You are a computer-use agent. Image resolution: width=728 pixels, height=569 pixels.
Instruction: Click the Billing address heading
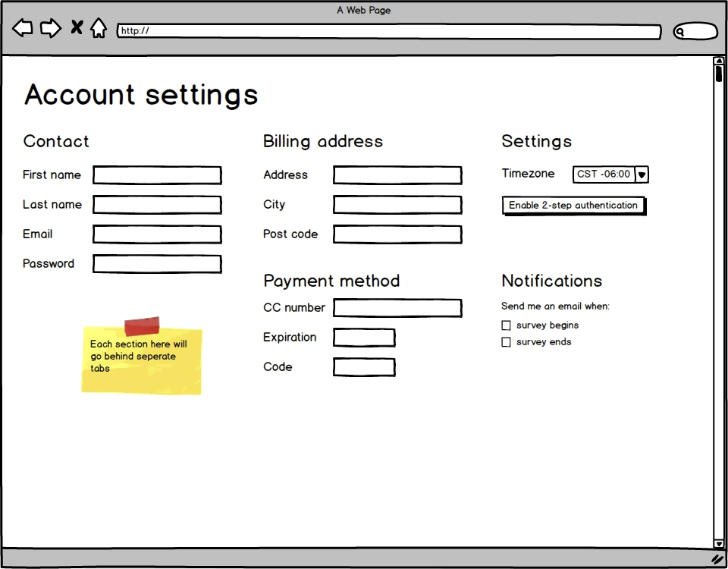pos(323,142)
